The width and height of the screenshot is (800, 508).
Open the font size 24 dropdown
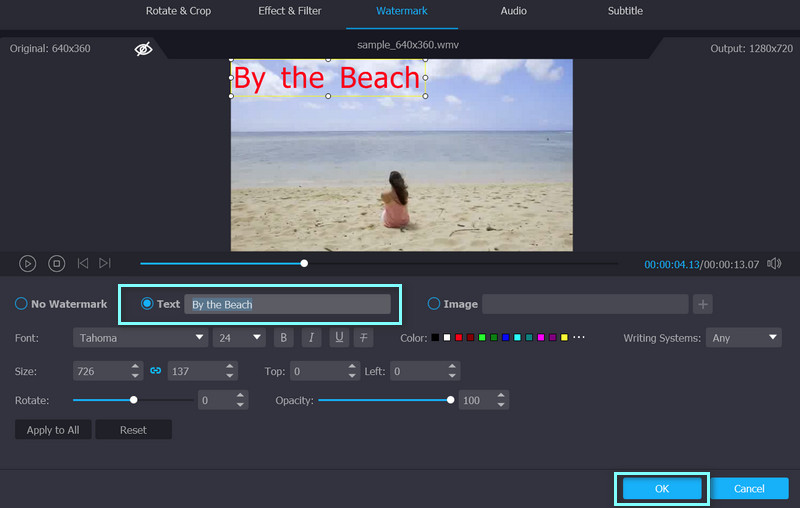(x=240, y=338)
